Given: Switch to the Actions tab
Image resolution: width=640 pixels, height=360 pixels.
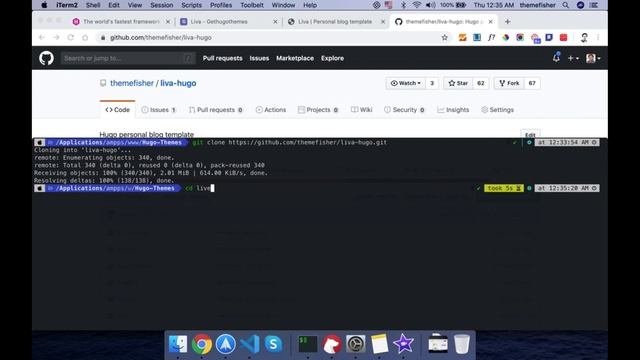Looking at the screenshot, I should point(271,110).
